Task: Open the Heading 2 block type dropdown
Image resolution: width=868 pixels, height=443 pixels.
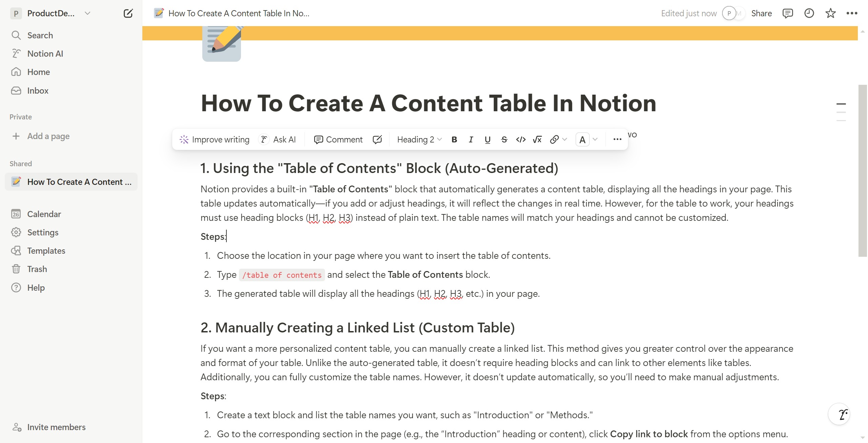Action: pyautogui.click(x=419, y=139)
